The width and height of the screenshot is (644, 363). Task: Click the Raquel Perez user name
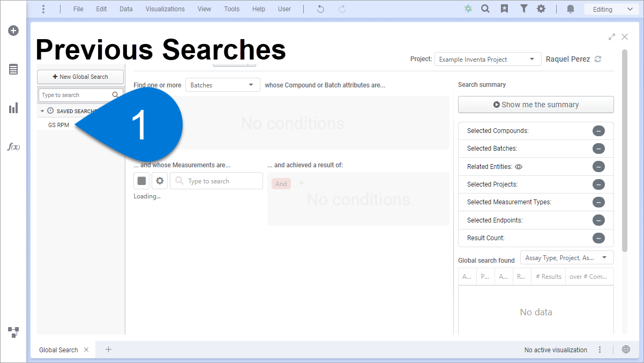[x=568, y=59]
